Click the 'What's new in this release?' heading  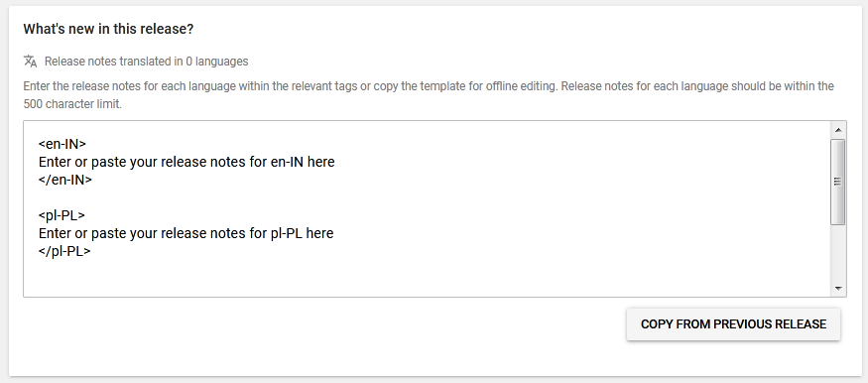coord(108,30)
